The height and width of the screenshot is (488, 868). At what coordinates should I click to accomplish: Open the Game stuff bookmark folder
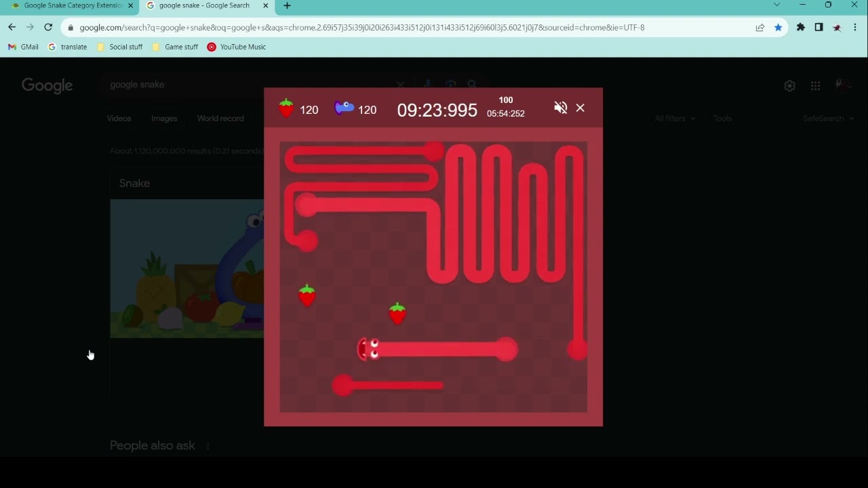click(x=175, y=47)
